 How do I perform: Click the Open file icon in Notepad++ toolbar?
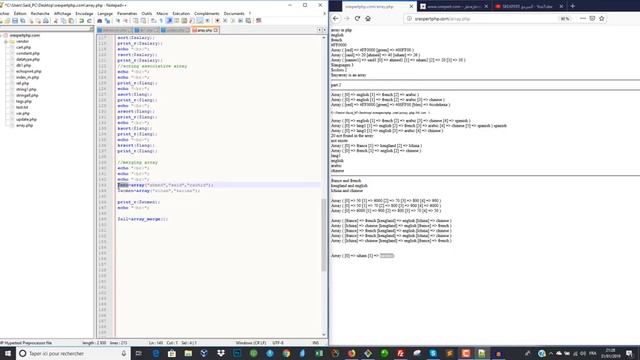[7, 21]
